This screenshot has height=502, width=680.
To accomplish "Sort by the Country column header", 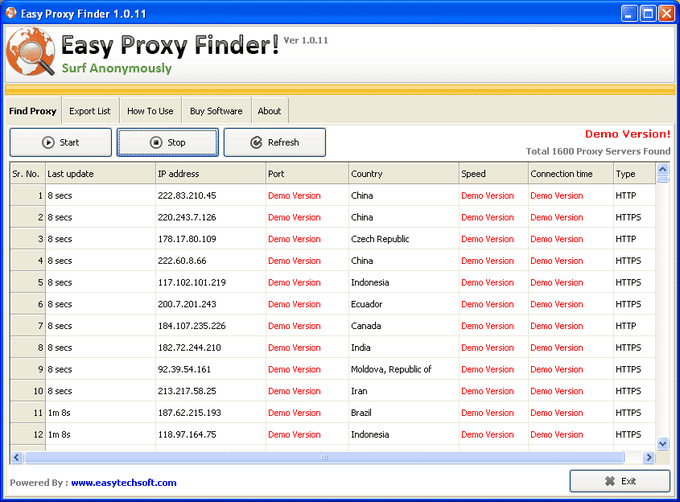I will pos(404,174).
